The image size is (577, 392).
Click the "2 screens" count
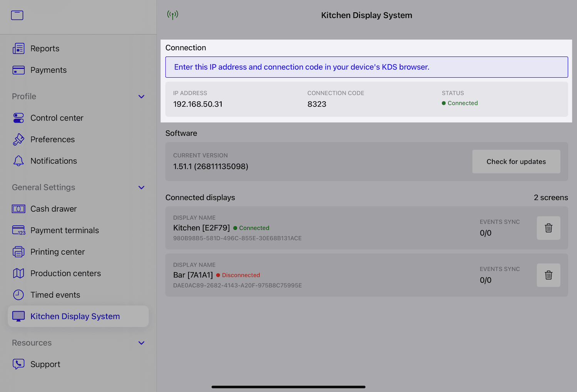(551, 197)
